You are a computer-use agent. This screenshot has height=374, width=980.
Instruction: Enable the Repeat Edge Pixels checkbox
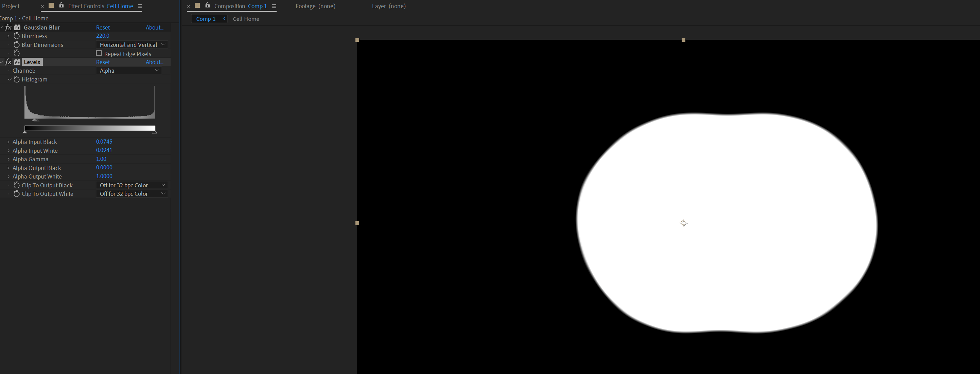(99, 54)
